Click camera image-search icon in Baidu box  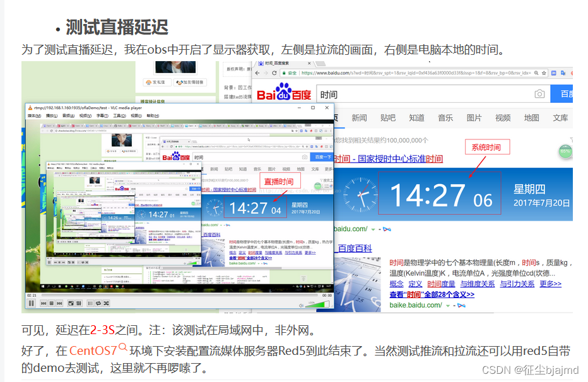(x=539, y=94)
